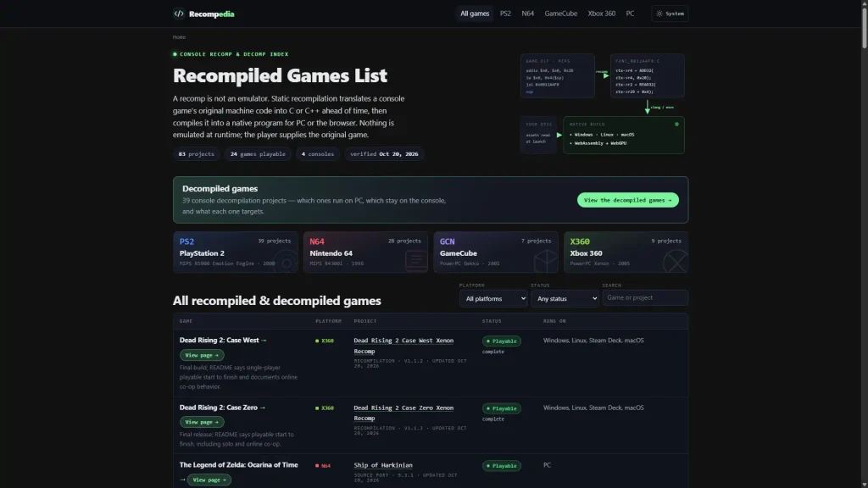Toggle the System theme button
This screenshot has height=488, width=868.
coord(670,14)
